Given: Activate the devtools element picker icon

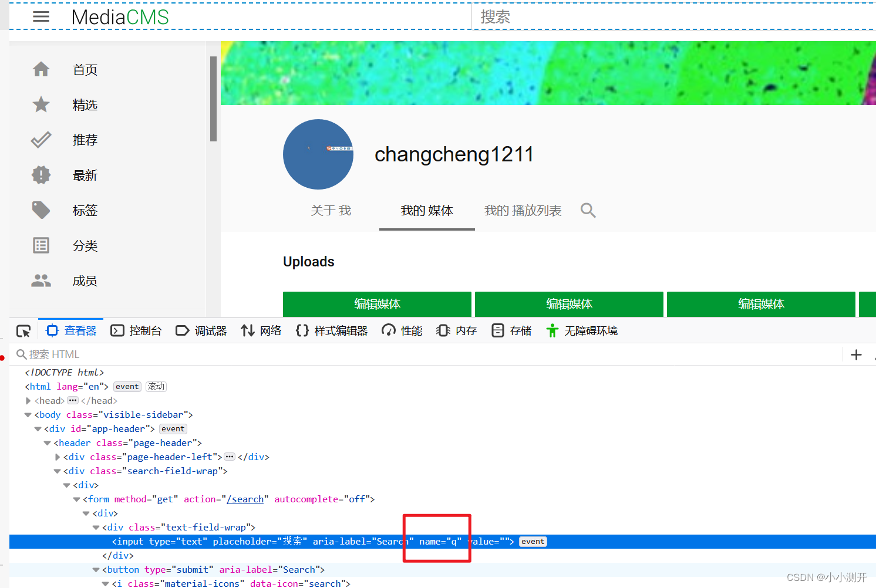Looking at the screenshot, I should [23, 331].
